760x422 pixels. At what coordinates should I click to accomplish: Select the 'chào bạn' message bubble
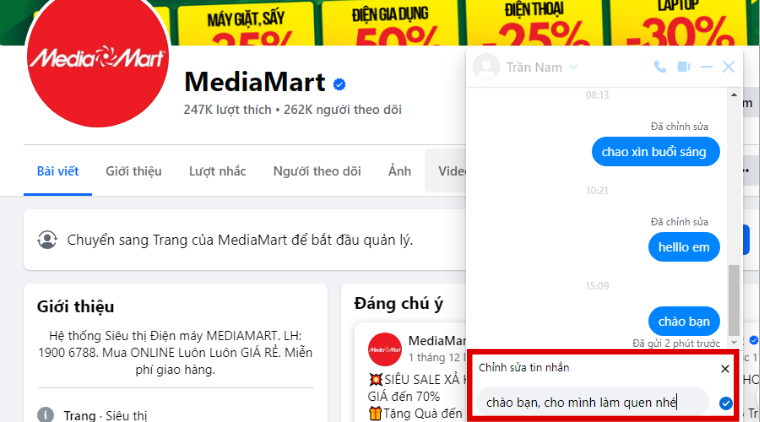(x=684, y=321)
